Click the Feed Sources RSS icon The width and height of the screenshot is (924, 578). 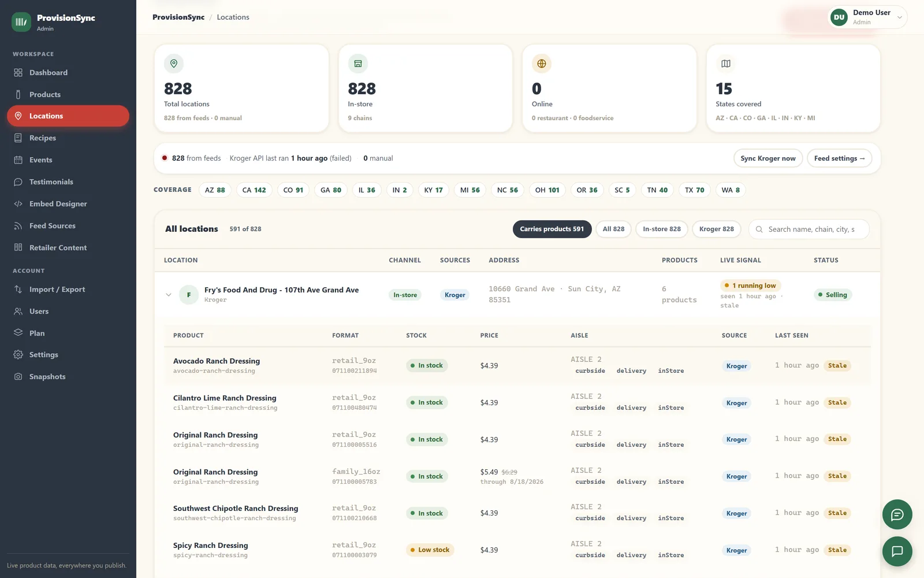pos(18,226)
